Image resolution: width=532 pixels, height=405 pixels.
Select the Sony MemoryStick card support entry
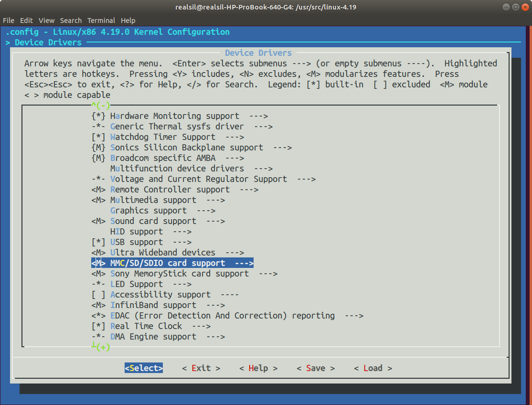180,274
